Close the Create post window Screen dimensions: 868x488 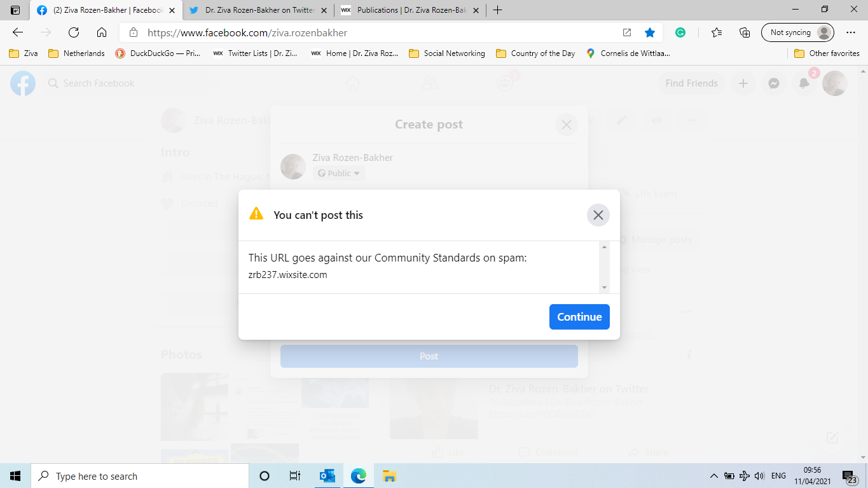(x=566, y=125)
